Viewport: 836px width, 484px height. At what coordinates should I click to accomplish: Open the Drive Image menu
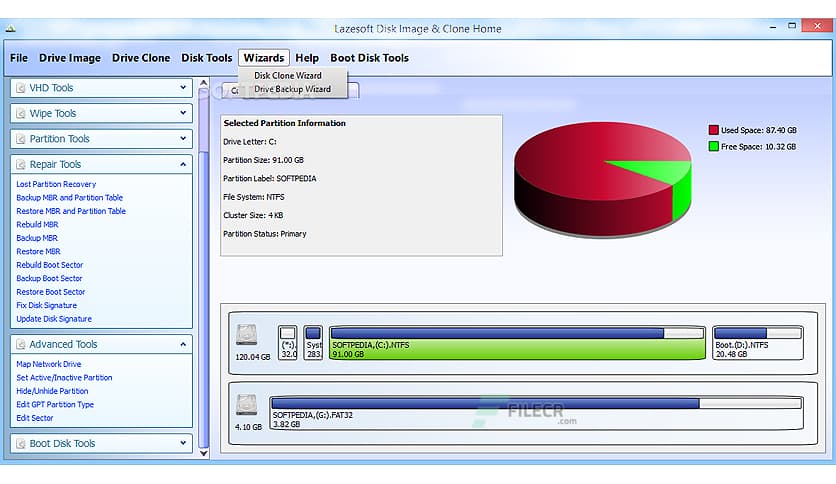70,58
